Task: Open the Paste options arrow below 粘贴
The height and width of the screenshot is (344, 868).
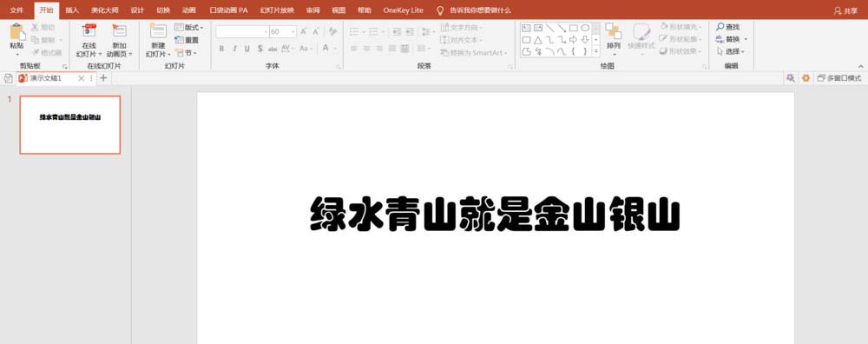Action: pos(17,54)
